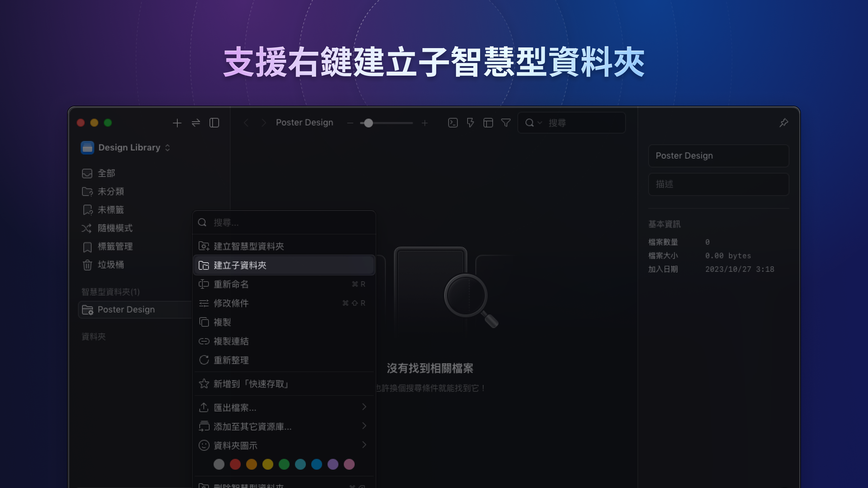Pick the red folder color swatch
Screen dimensions: 868x488
click(x=235, y=464)
